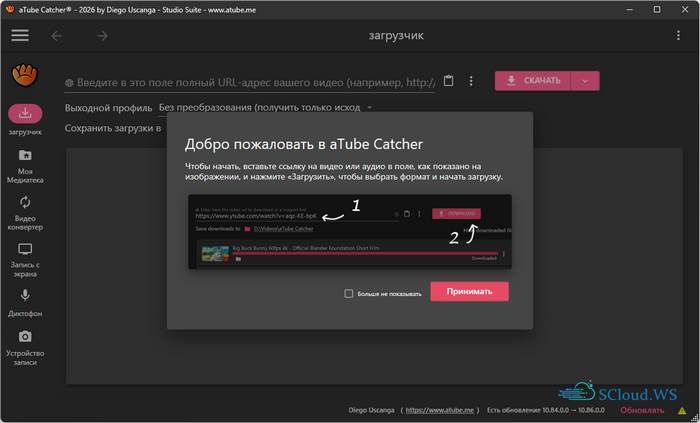Open the Выходной профиль dropdown
This screenshot has width=700, height=423.
click(x=265, y=107)
